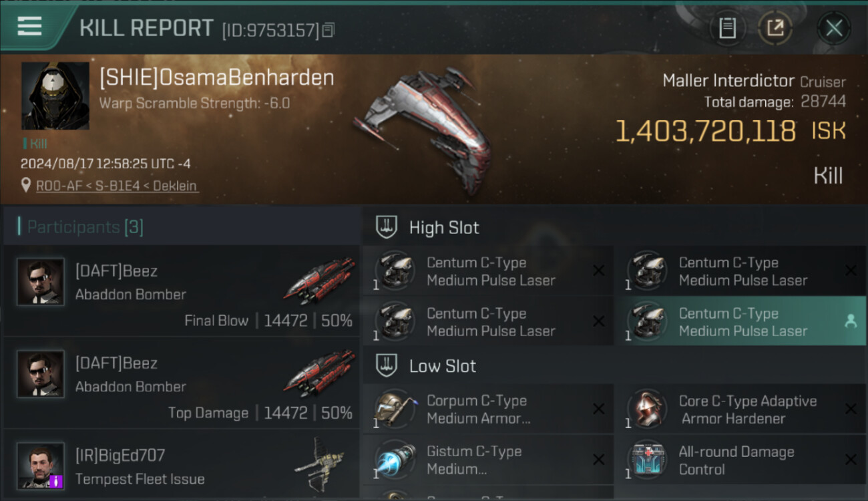Open Beez's portrait on Final Blow entry
Image resolution: width=868 pixels, height=501 pixels.
point(41,283)
